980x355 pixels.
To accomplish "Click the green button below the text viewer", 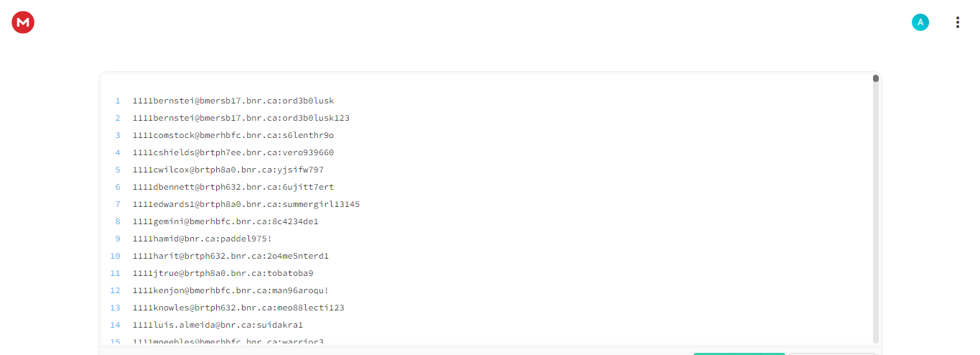I will [x=739, y=354].
